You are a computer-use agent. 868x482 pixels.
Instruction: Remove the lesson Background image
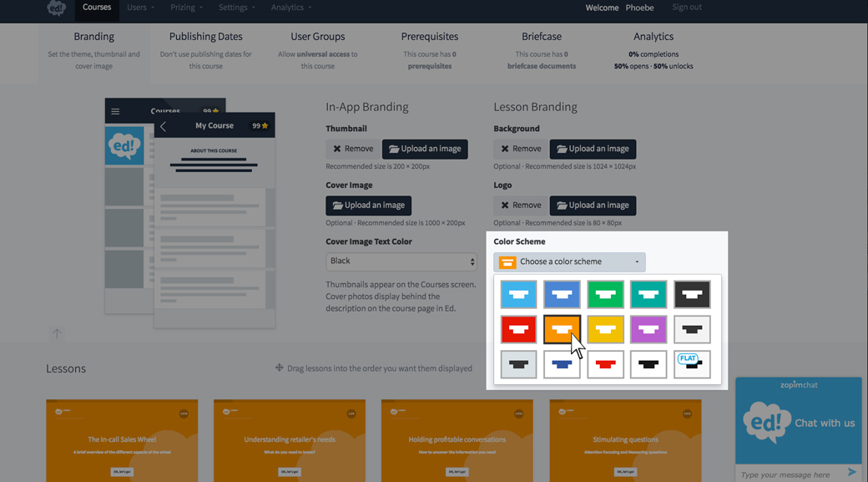point(521,149)
